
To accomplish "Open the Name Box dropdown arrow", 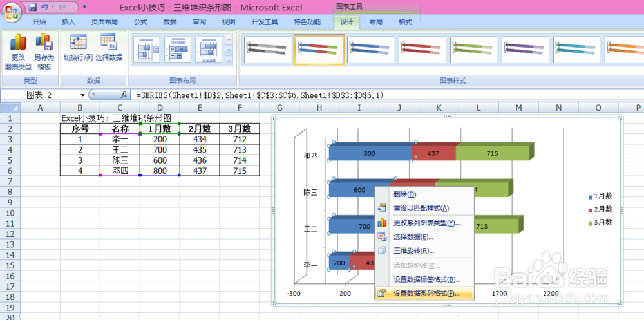I will 82,95.
